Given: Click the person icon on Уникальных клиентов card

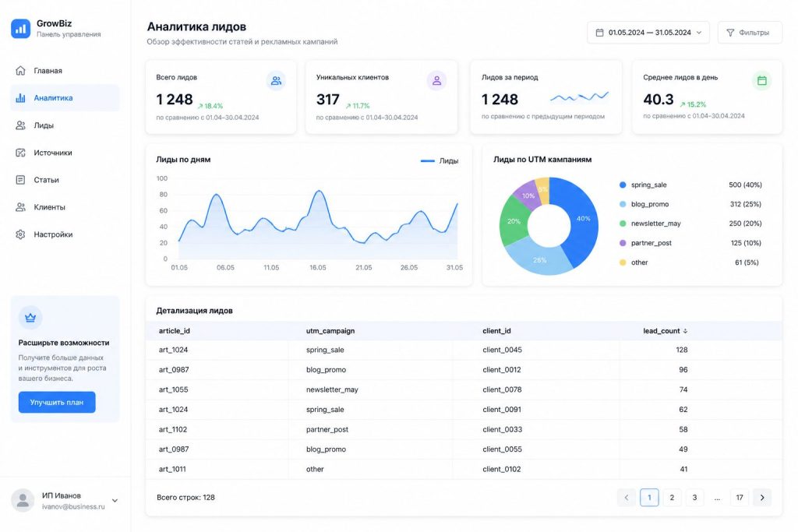Looking at the screenshot, I should (436, 80).
